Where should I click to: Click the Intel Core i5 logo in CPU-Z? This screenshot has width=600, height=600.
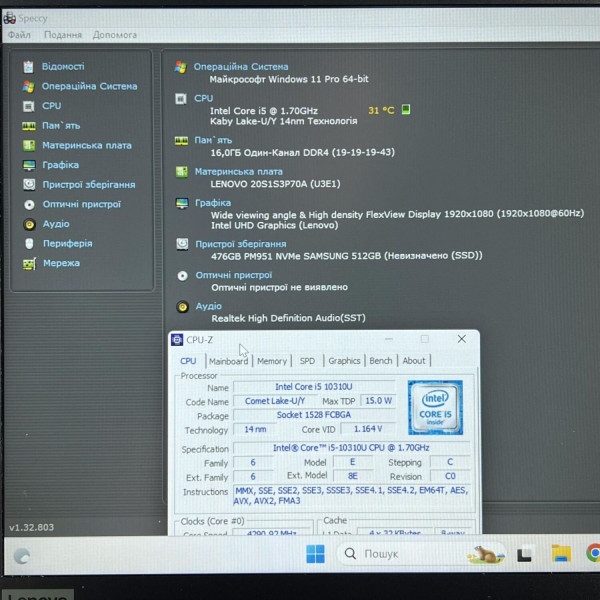[x=435, y=408]
